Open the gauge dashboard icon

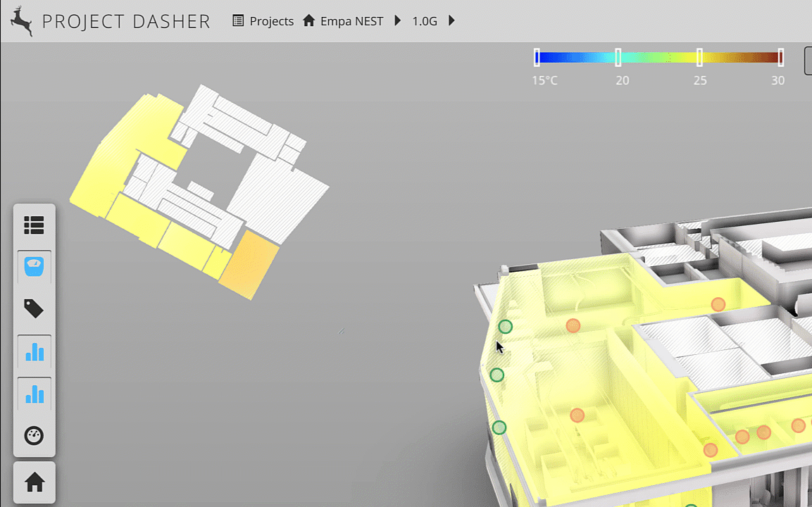click(x=34, y=436)
